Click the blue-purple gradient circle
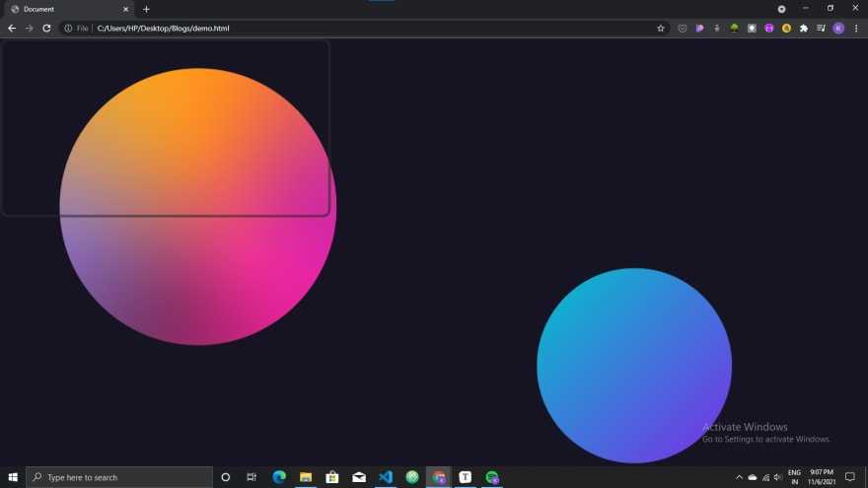The image size is (868, 488). (x=634, y=365)
